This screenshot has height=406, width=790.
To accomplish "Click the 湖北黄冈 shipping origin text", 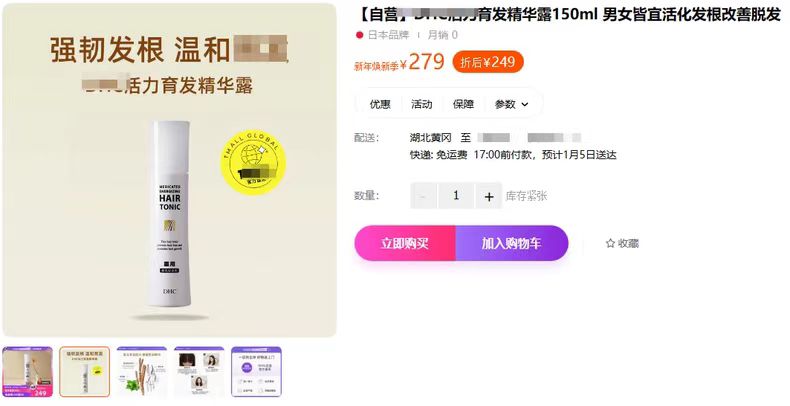I will click(x=430, y=138).
